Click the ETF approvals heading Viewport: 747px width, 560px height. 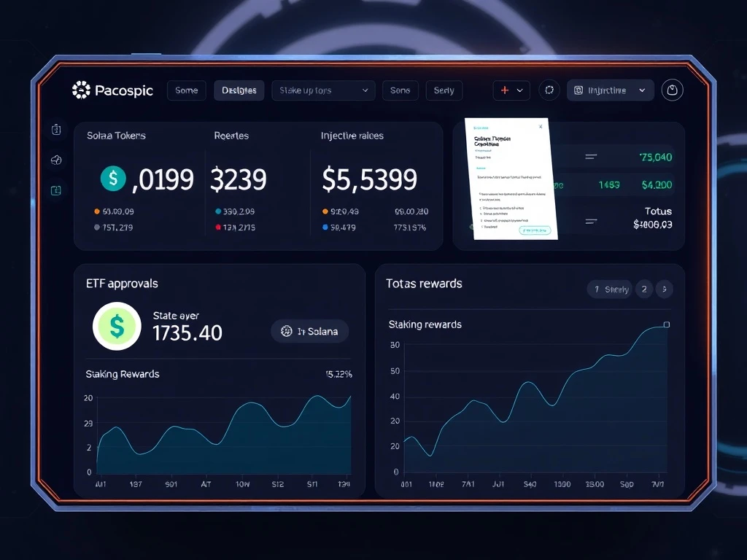(x=122, y=284)
